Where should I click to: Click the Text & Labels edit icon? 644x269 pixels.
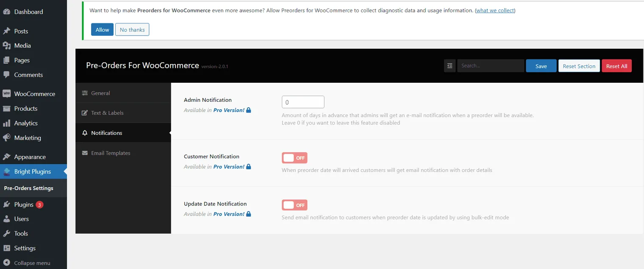[85, 113]
